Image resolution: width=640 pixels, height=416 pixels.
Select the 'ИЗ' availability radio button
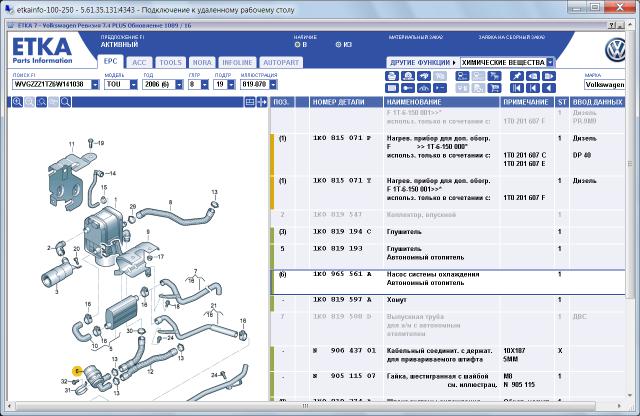338,44
